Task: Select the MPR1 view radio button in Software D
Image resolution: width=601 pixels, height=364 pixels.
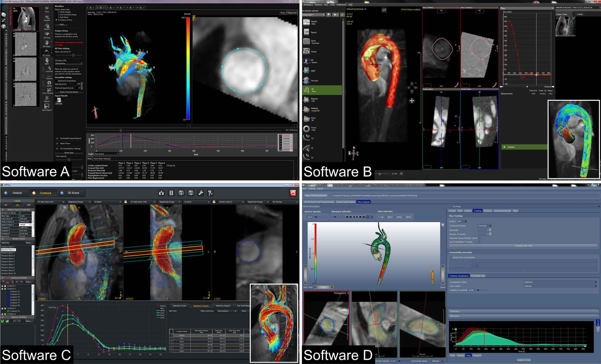Action: [x=385, y=217]
